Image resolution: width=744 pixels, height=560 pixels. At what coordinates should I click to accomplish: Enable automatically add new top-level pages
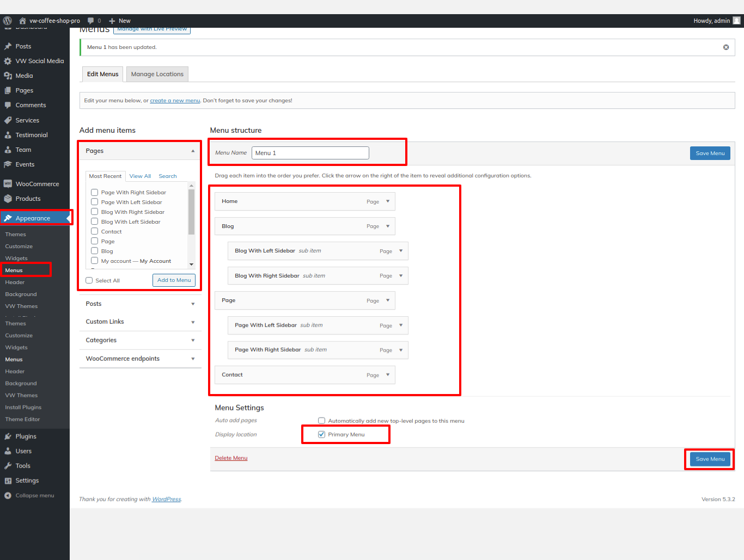pos(322,421)
